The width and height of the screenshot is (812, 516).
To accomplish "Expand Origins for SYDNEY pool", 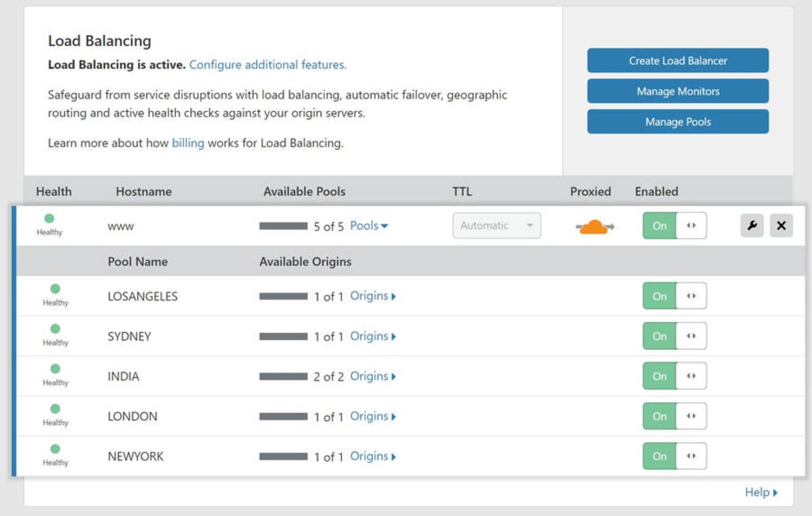I will tap(373, 336).
